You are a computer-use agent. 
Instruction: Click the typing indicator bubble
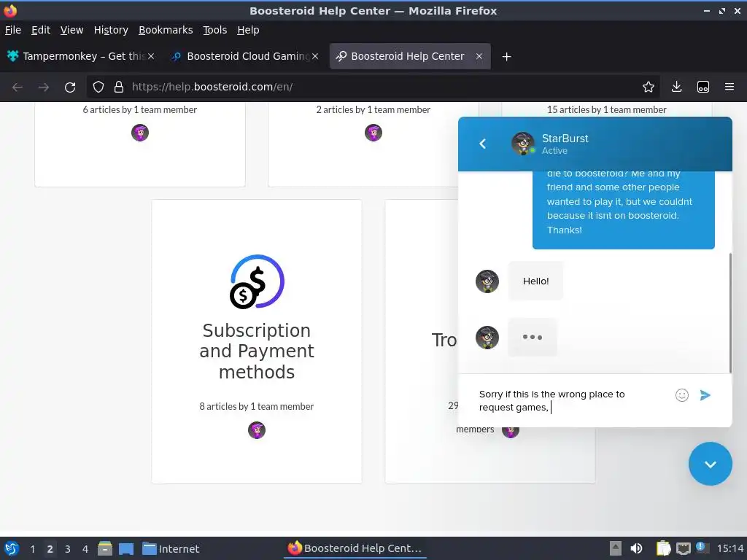[x=532, y=337]
